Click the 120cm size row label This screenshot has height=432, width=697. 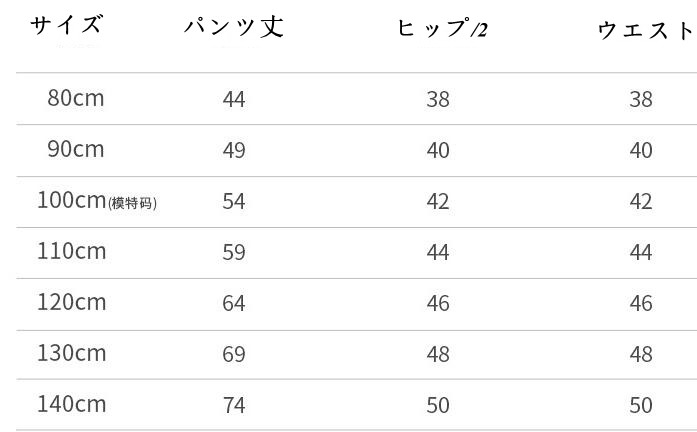[x=71, y=302]
